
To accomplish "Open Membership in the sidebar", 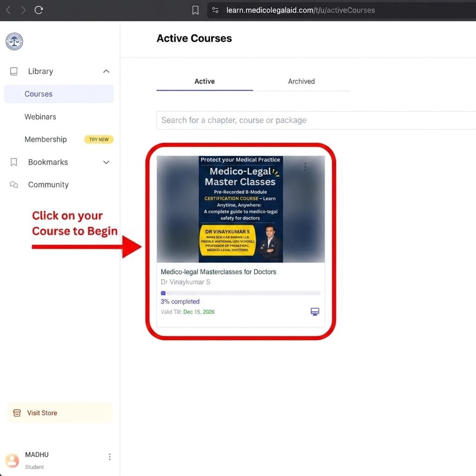I will click(46, 139).
